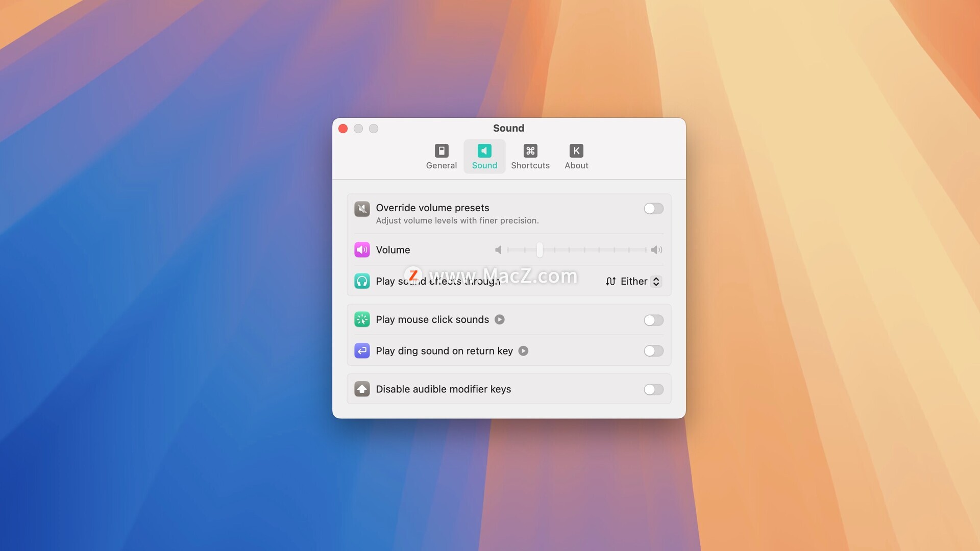The height and width of the screenshot is (551, 980).
Task: Enable Override volume presets switch
Action: (653, 209)
